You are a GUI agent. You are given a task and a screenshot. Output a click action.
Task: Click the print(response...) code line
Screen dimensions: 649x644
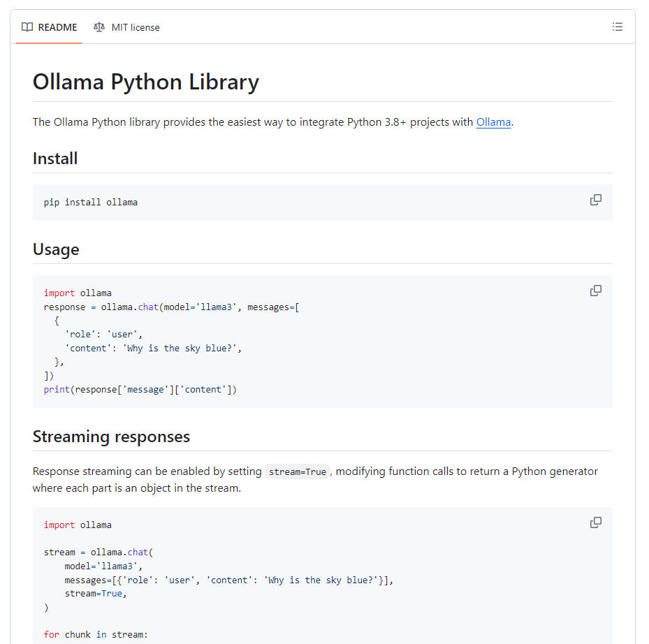140,389
